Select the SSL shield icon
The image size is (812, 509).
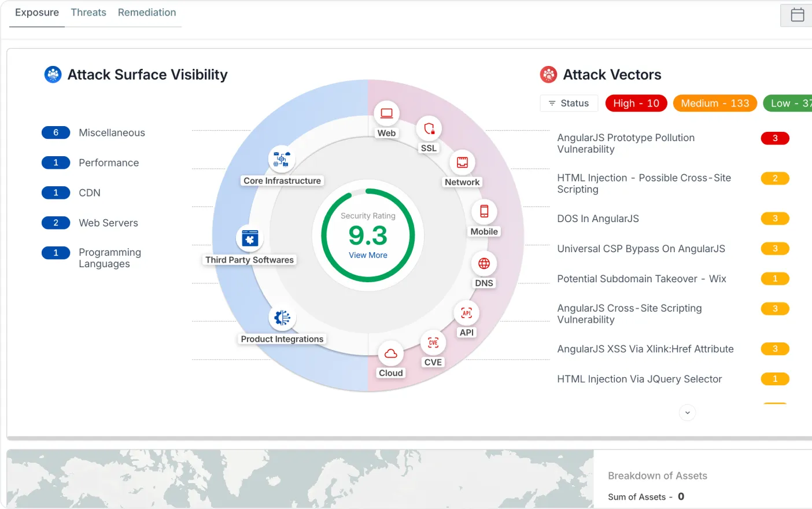[429, 128]
